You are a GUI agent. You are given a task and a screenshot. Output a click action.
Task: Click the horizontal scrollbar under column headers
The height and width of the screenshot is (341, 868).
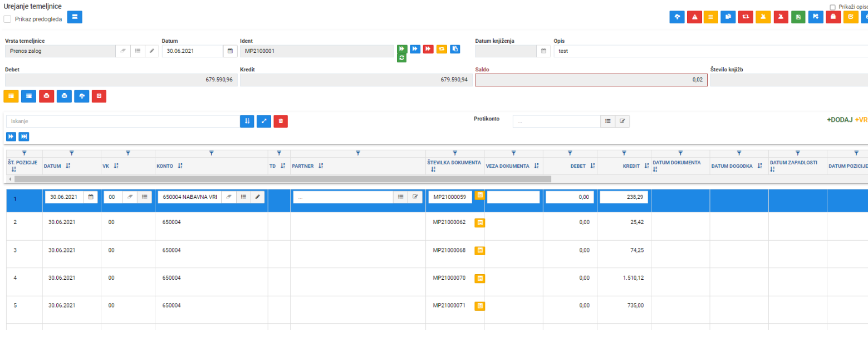[283, 179]
